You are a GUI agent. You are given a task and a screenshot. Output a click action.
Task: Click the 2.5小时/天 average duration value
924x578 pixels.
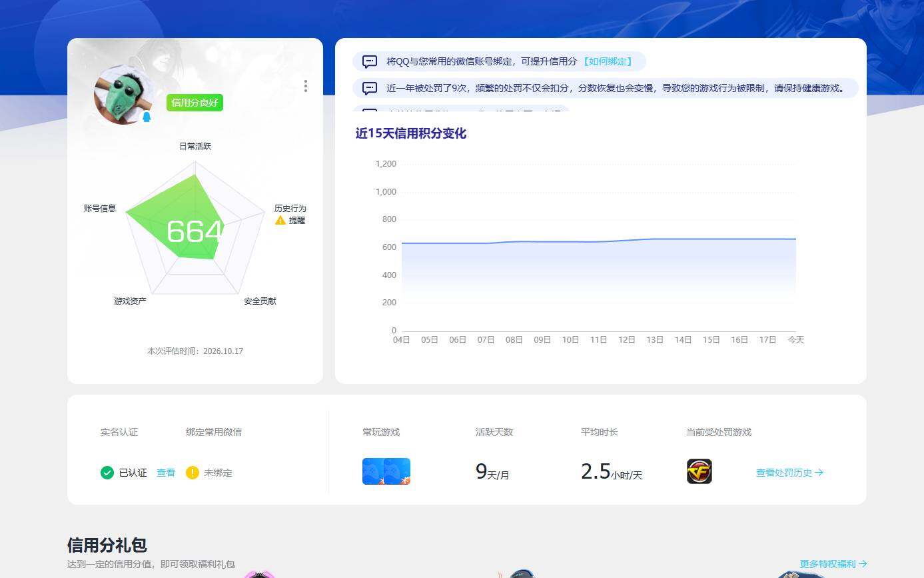(x=612, y=472)
